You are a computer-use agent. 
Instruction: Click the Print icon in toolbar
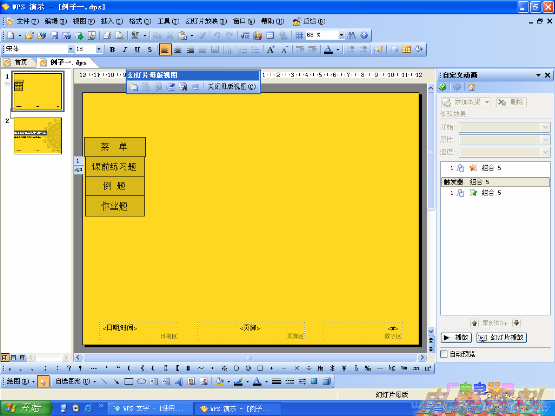107,35
